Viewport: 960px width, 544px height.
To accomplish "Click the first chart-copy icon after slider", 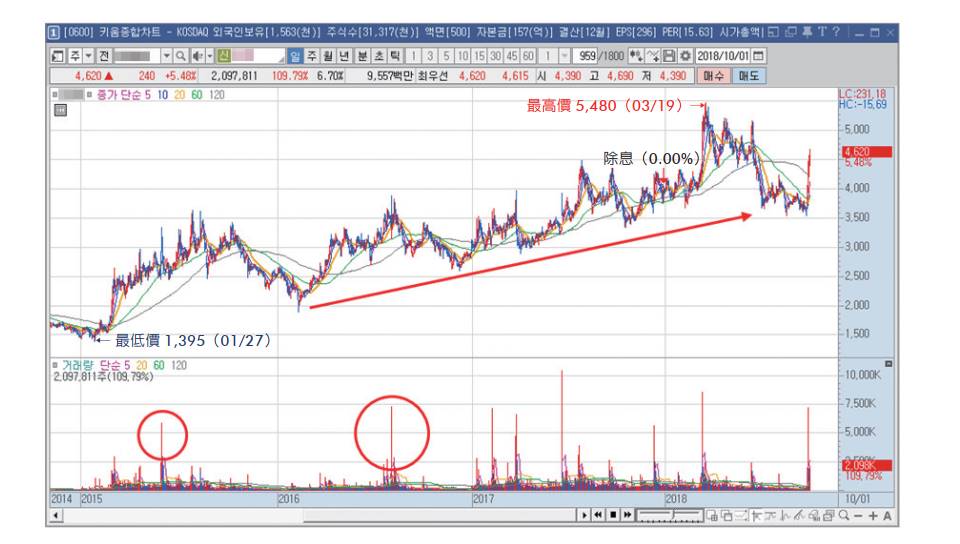I will pos(712,516).
